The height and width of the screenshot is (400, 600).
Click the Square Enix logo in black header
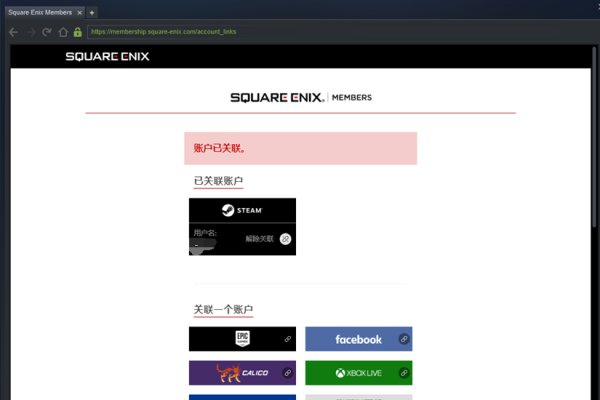pyautogui.click(x=107, y=56)
